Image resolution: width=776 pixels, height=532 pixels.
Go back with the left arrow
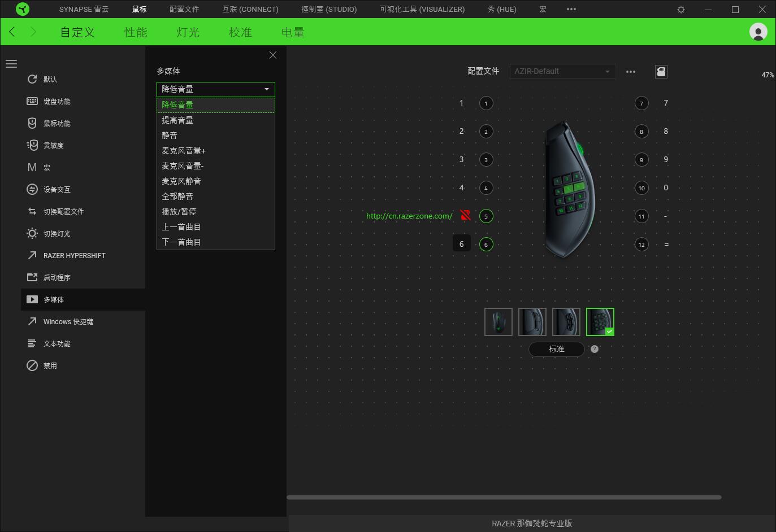click(x=12, y=32)
